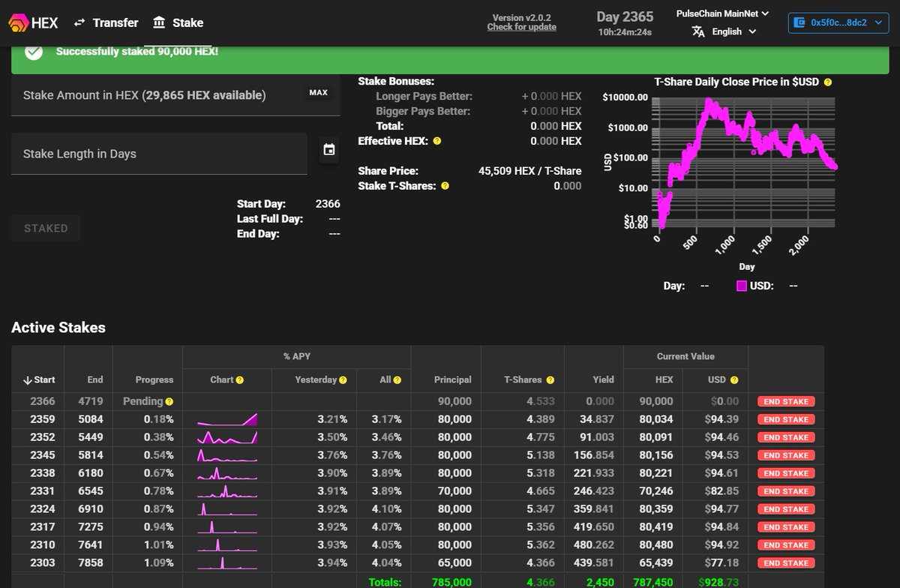The width and height of the screenshot is (900, 588).
Task: Open the English language dropdown
Action: tap(733, 31)
